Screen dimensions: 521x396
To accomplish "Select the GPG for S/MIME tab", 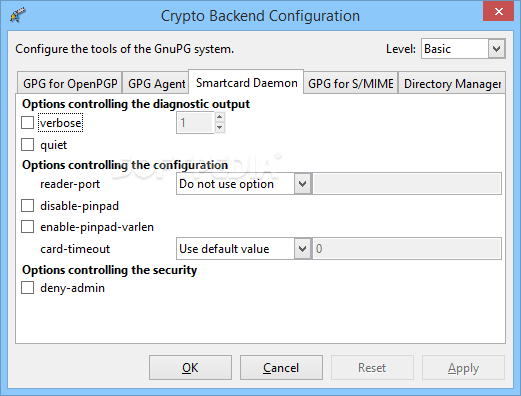I will (351, 83).
